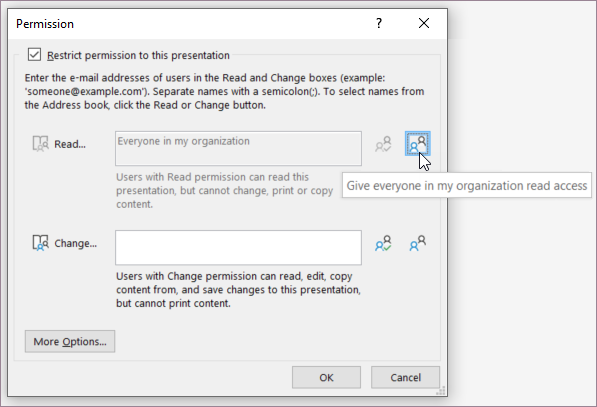Screen dimensions: 597x407
Task: Open help with question mark icon
Action: 379,23
